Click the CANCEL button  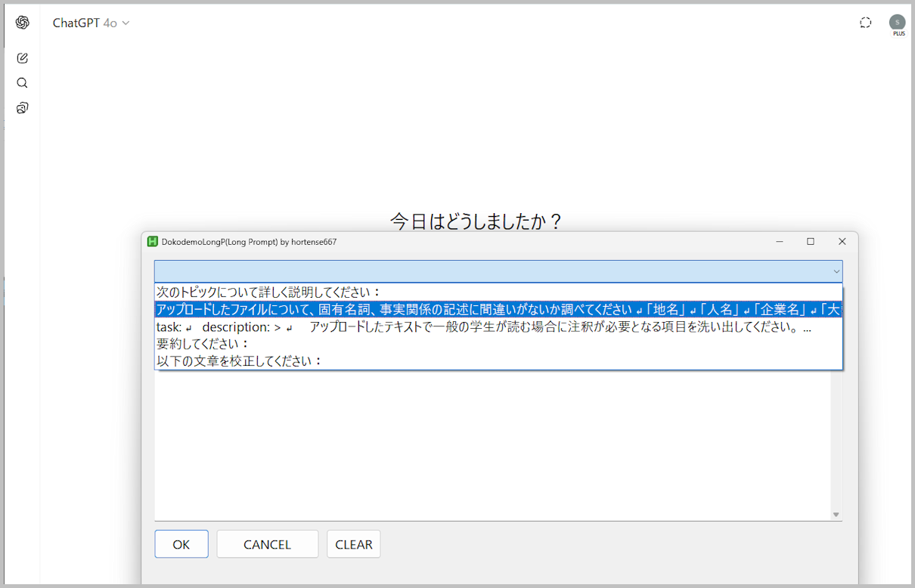pyautogui.click(x=267, y=544)
